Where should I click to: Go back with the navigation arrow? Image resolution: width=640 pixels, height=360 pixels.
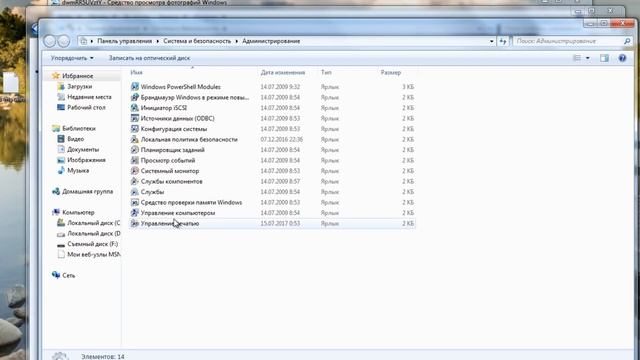coord(49,41)
